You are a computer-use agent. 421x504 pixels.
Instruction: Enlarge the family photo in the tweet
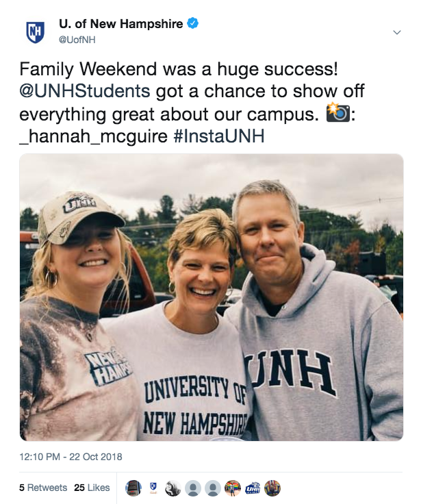tap(211, 297)
